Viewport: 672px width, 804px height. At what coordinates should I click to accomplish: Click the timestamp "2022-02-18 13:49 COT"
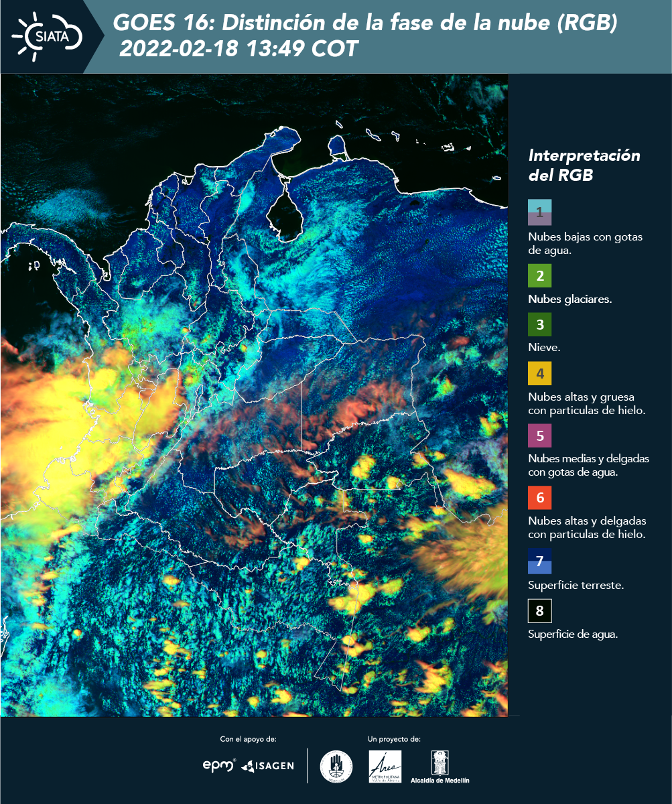239,49
